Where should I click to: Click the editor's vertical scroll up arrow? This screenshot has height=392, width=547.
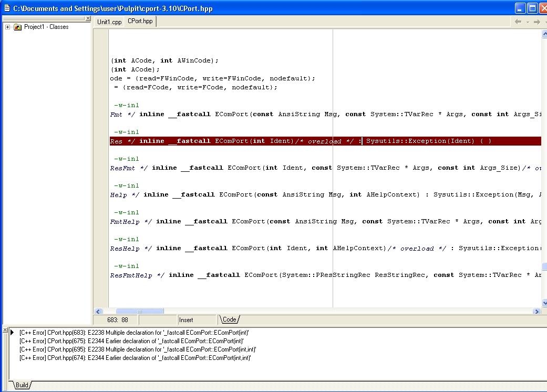click(544, 34)
